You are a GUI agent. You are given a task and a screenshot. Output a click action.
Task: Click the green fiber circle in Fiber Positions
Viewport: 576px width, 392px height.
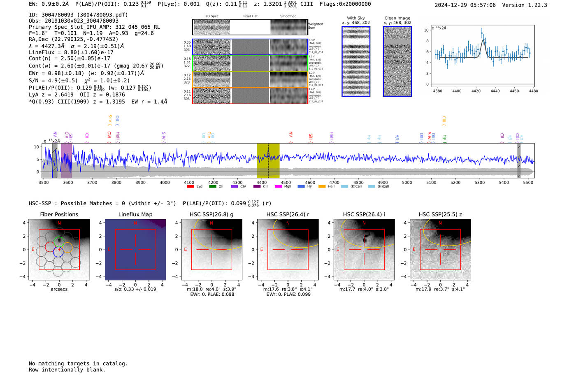tap(59, 241)
